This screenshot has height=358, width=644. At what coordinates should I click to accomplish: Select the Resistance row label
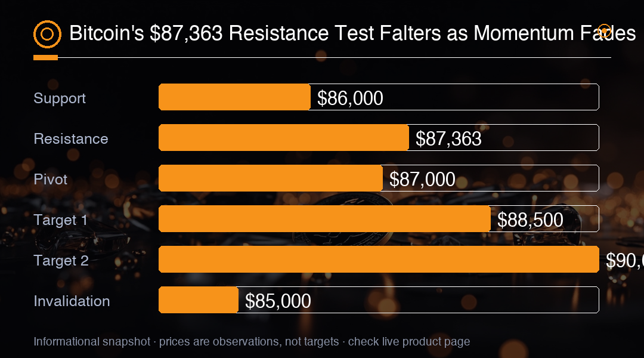coord(70,138)
